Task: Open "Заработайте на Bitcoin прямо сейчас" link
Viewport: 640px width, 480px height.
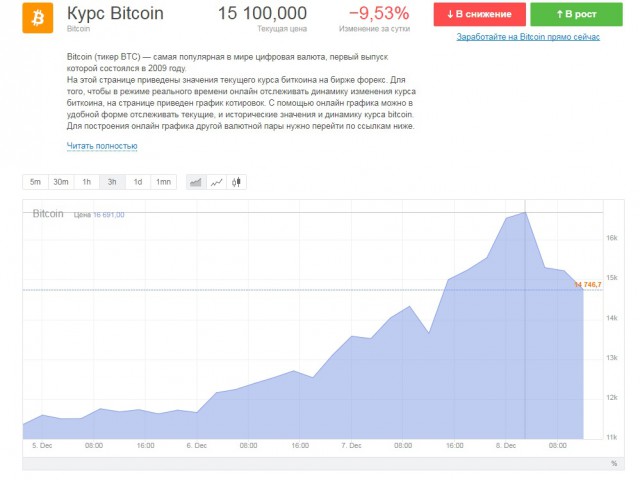Action: pos(528,37)
